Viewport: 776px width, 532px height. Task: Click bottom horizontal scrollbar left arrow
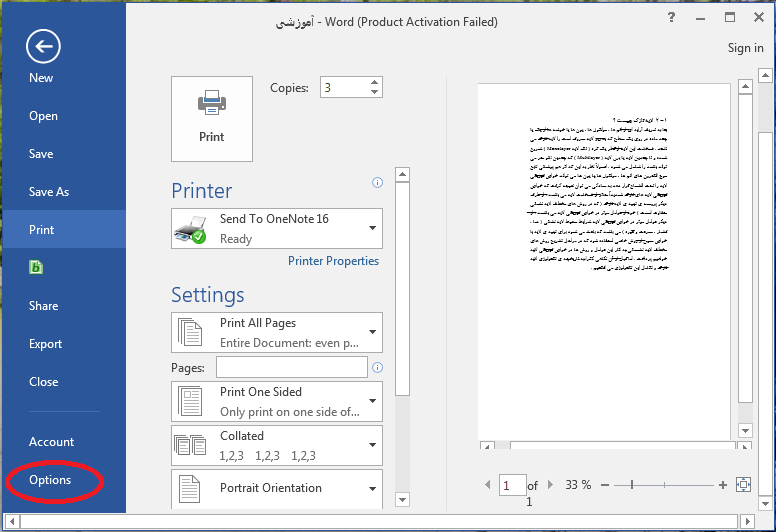12,521
